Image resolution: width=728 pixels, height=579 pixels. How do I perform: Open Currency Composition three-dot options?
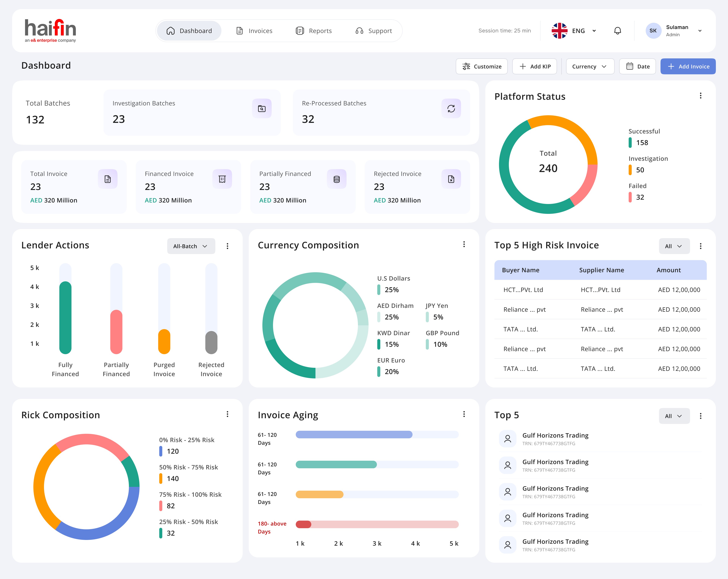tap(464, 244)
